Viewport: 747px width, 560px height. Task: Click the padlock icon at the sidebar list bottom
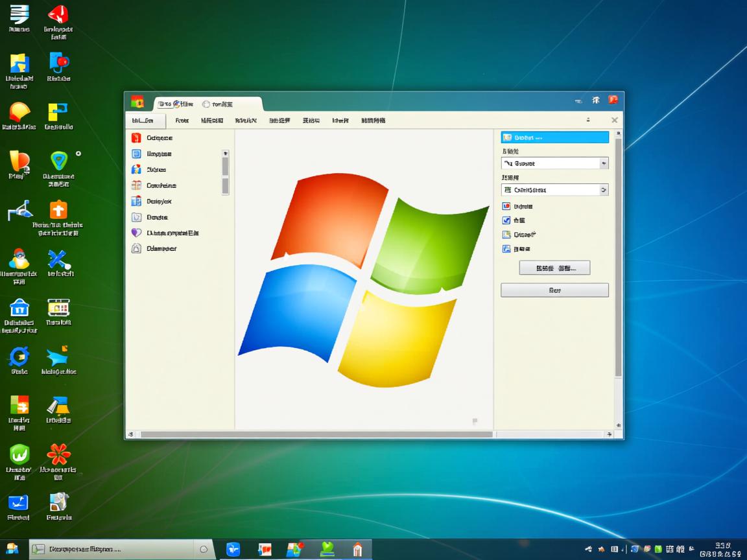pyautogui.click(x=136, y=248)
